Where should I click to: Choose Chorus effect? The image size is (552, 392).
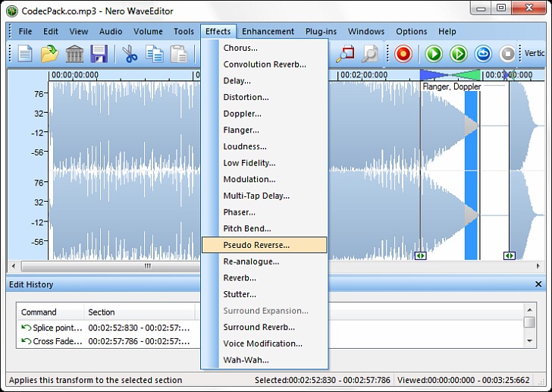click(x=265, y=48)
